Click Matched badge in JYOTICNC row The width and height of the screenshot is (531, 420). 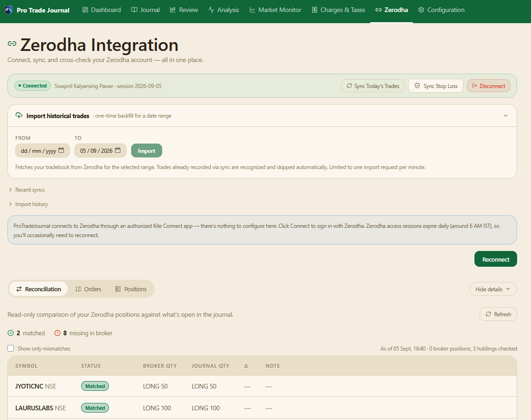pos(95,386)
